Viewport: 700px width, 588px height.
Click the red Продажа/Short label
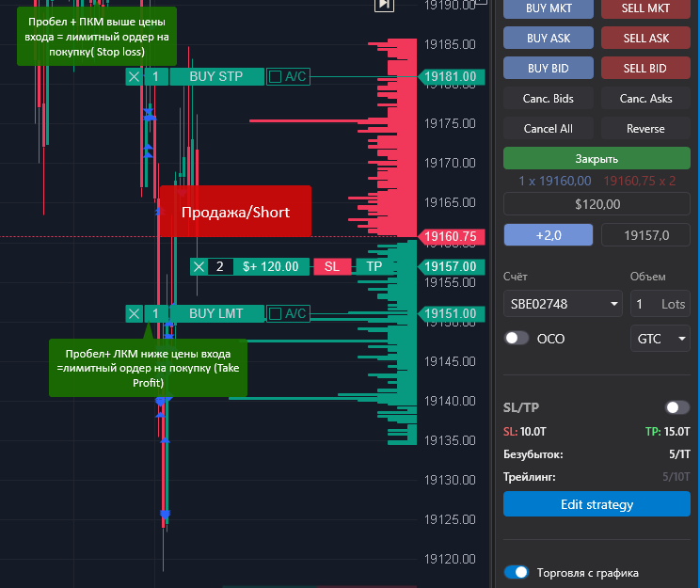(235, 212)
